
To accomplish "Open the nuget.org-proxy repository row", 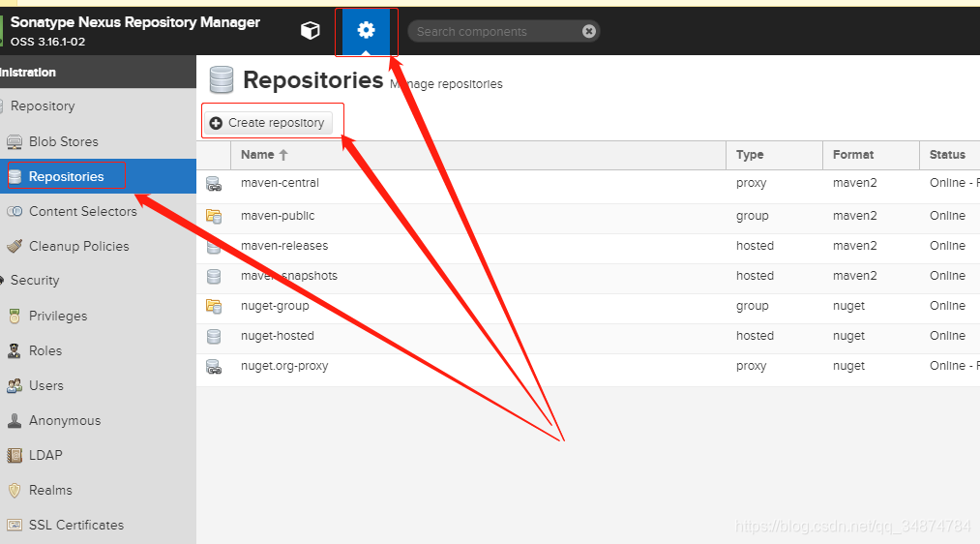I will [x=588, y=369].
